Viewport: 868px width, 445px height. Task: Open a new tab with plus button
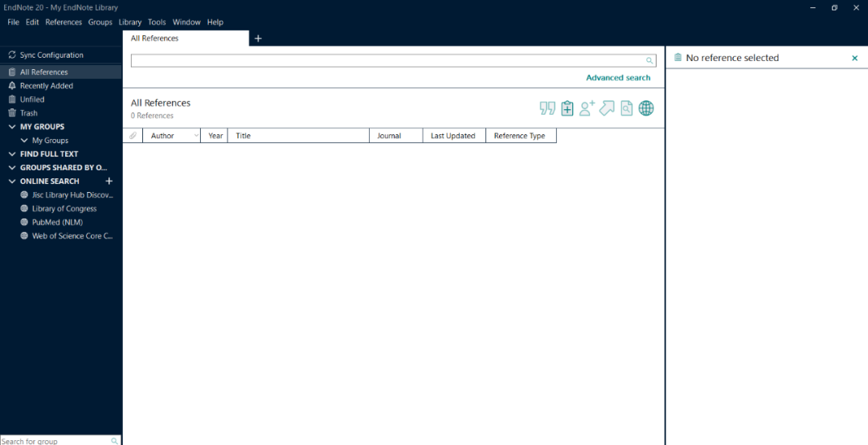point(258,39)
